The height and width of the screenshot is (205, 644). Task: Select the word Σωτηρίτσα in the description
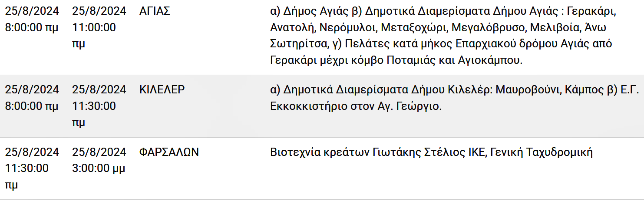[298, 44]
